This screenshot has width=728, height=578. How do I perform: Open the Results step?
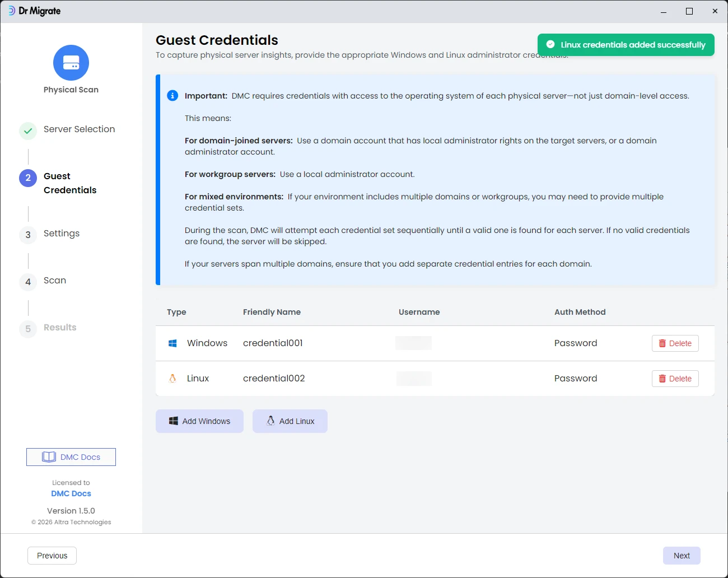(60, 327)
